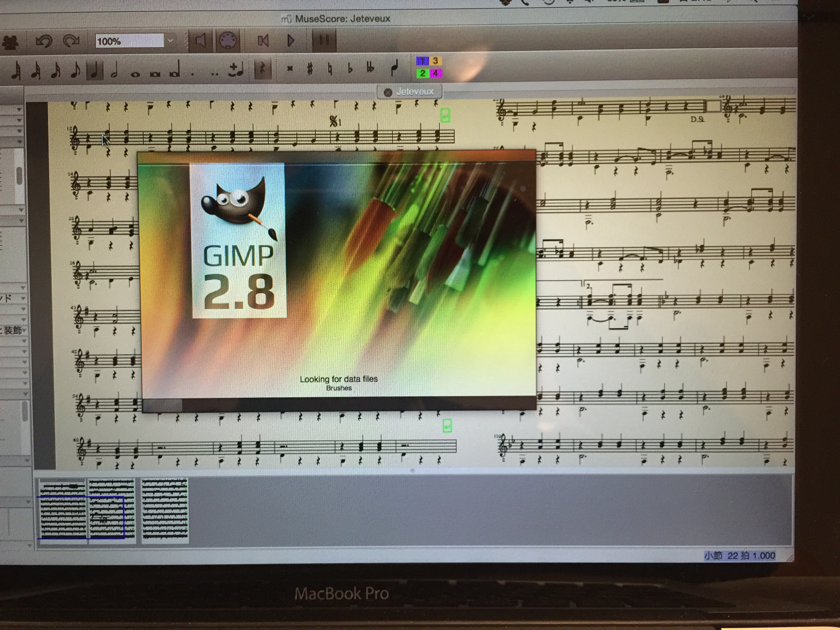The width and height of the screenshot is (840, 630).
Task: Select the longa note duration
Action: [x=175, y=70]
